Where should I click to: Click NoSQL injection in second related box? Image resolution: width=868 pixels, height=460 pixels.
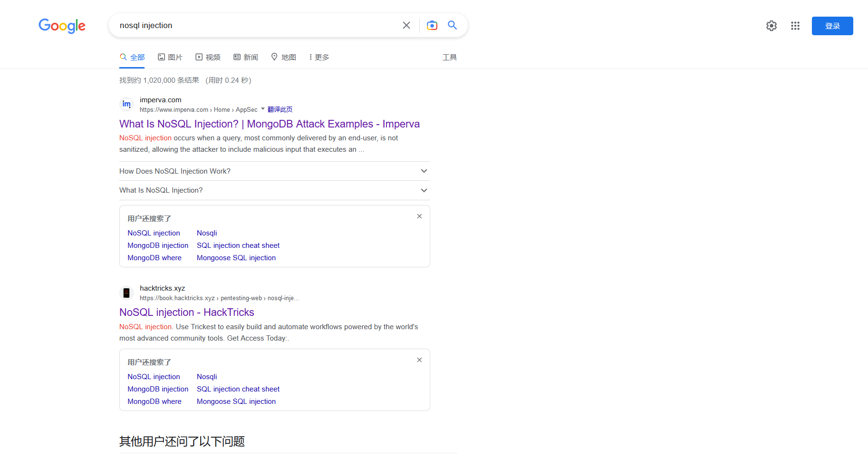154,377
